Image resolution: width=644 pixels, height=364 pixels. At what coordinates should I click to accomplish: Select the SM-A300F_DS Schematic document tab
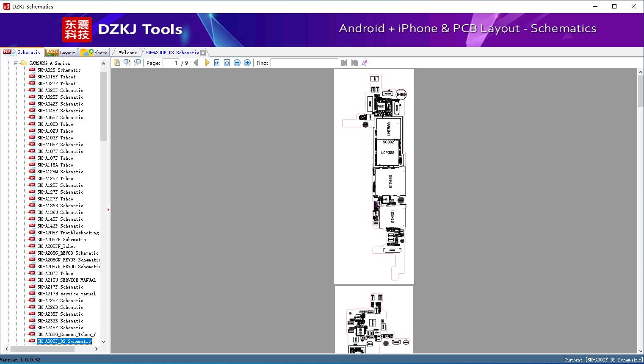(172, 53)
